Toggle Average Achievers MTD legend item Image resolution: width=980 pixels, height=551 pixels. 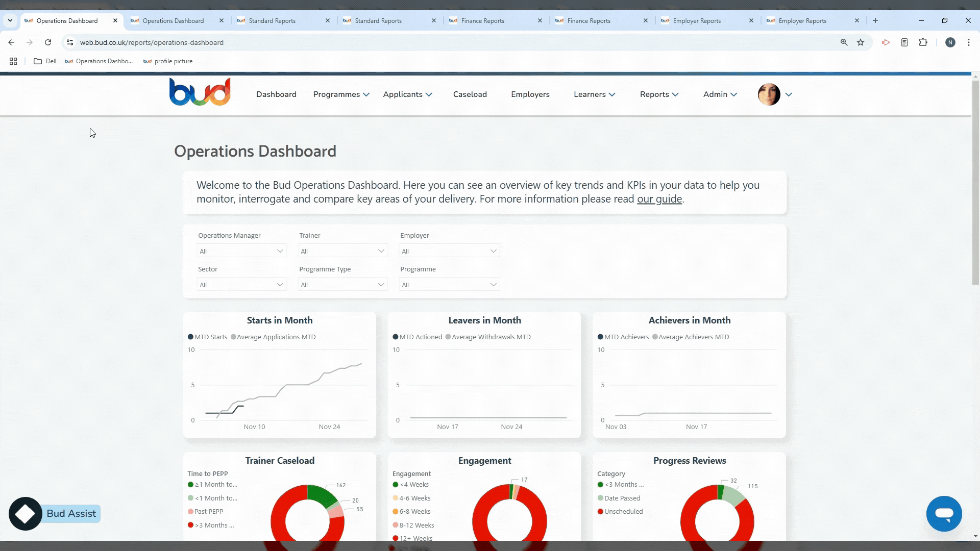click(691, 337)
